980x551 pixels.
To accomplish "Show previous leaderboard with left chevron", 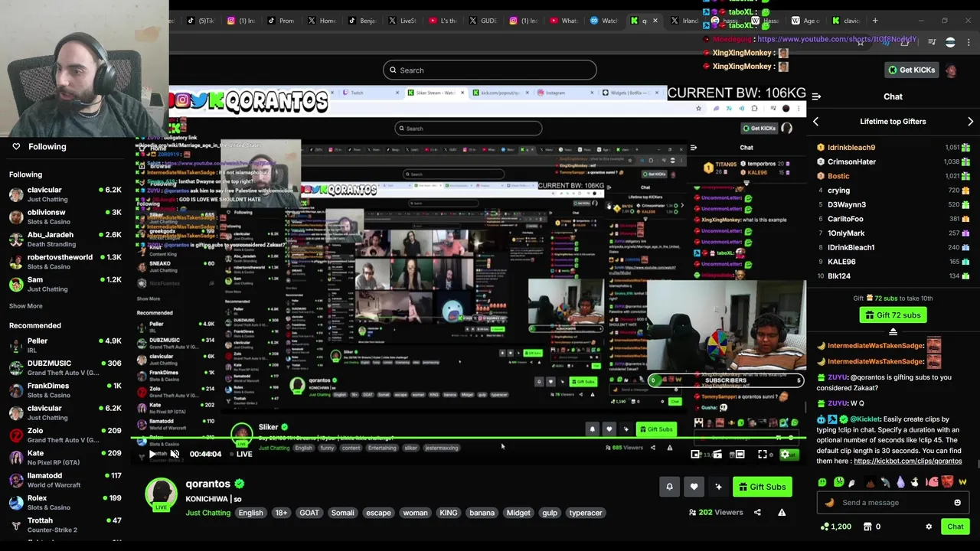I will coord(815,122).
